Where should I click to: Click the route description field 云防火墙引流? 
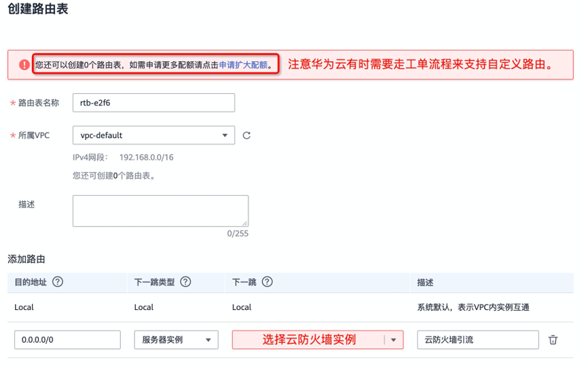coord(477,340)
